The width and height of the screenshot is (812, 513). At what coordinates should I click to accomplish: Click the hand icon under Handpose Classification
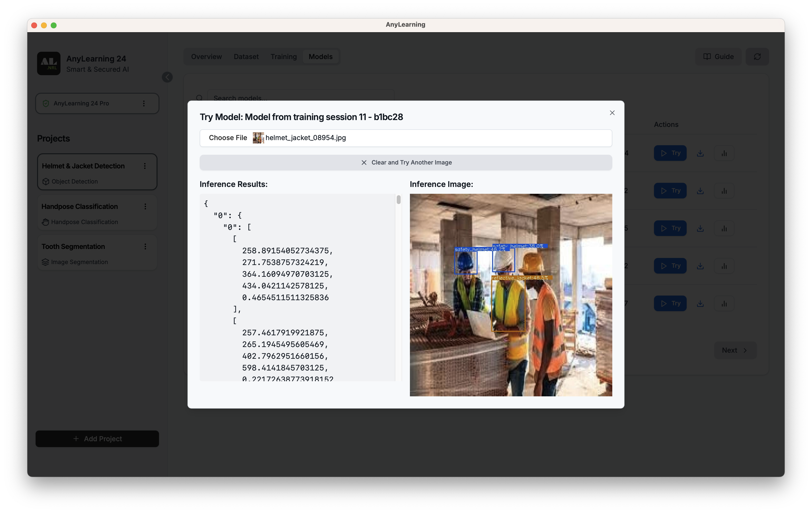tap(45, 222)
